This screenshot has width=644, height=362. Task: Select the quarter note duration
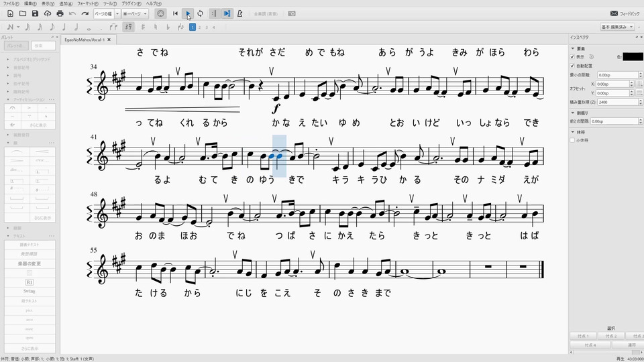coord(64,27)
